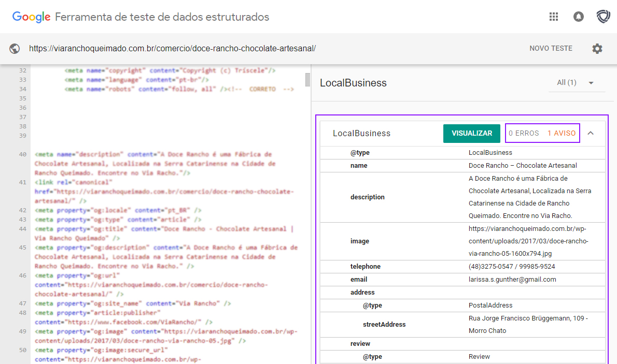Screen dimensions: 617x364
Task: Click the globe icon beside URL
Action: pos(15,48)
